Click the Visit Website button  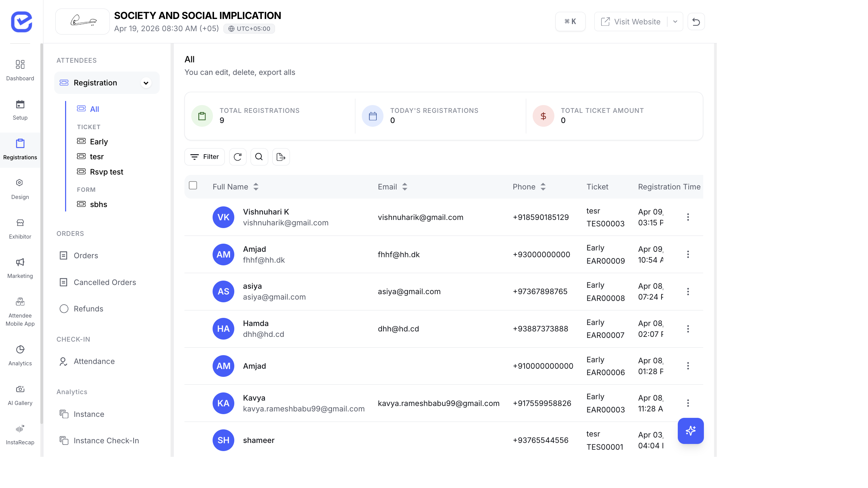pyautogui.click(x=631, y=22)
